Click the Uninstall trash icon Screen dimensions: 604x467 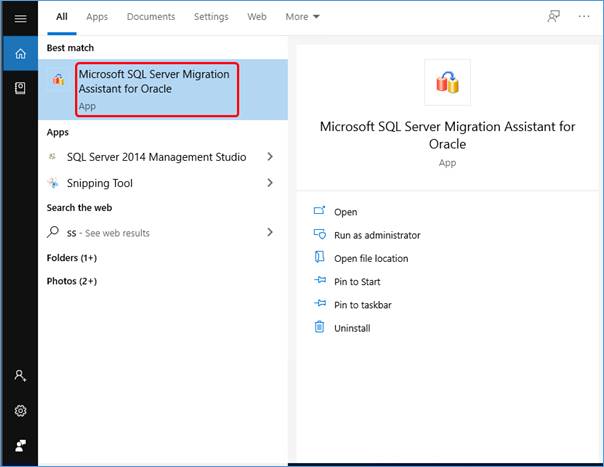(319, 327)
